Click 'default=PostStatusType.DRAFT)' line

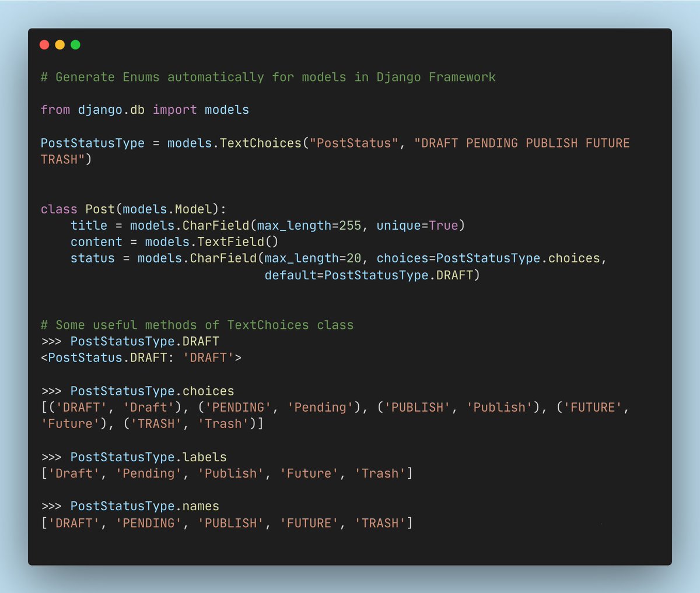point(372,275)
